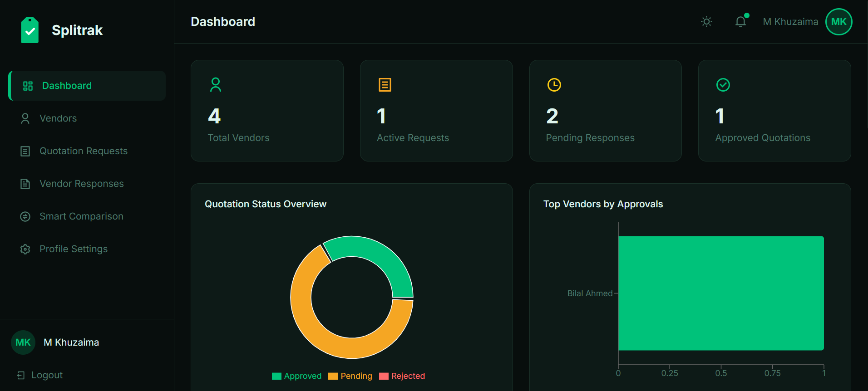Click Quotation Status Overview heading
The width and height of the screenshot is (868, 391).
click(x=266, y=204)
